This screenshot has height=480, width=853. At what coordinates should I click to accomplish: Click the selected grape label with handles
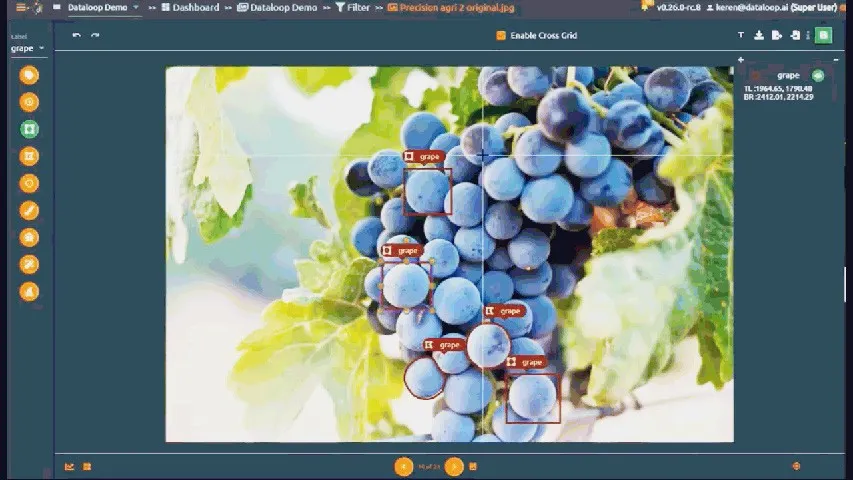point(401,251)
